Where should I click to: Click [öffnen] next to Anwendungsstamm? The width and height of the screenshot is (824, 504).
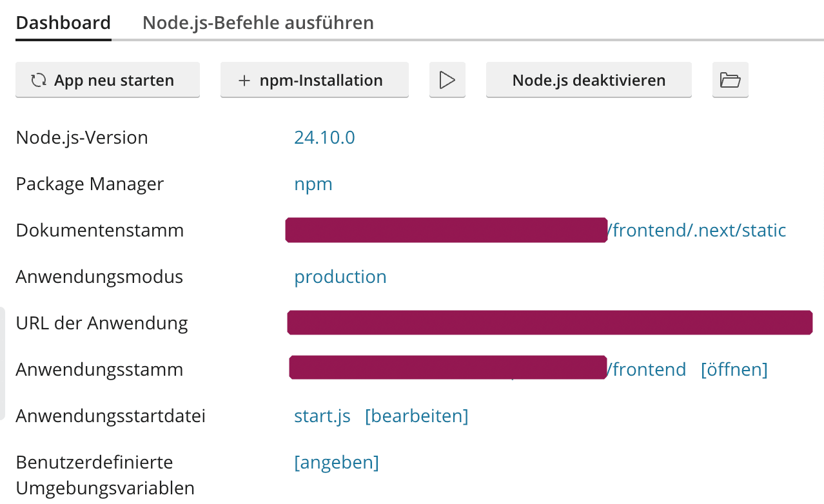[x=734, y=369]
